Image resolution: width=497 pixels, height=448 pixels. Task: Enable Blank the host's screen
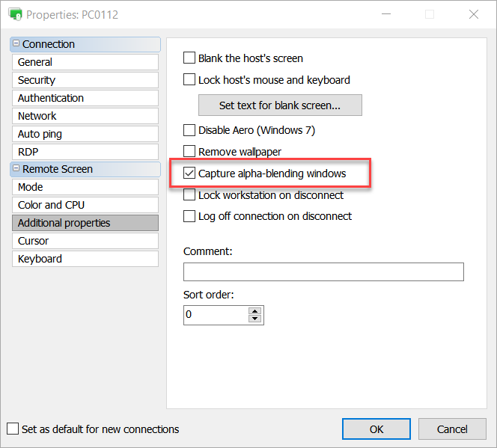189,58
